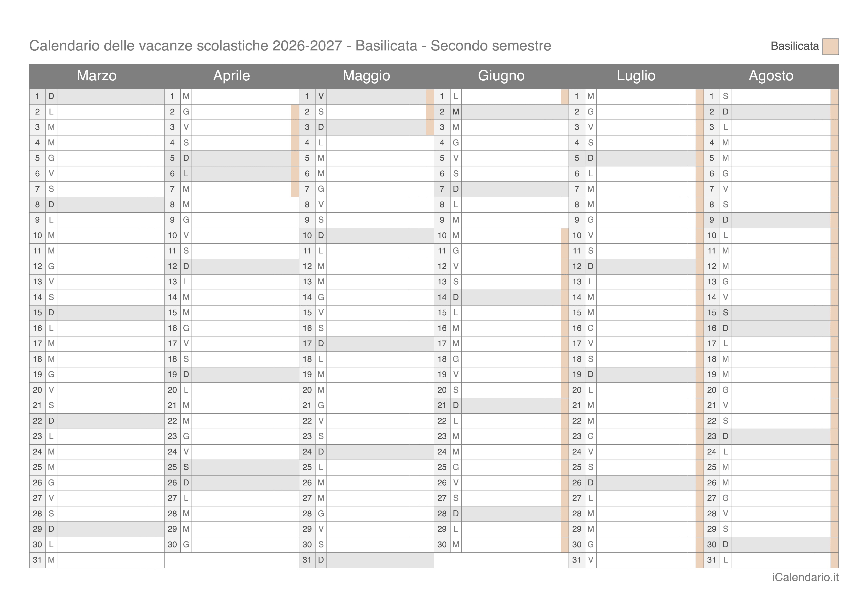Click the Basilicata legend label
868x614 pixels.
pyautogui.click(x=795, y=46)
